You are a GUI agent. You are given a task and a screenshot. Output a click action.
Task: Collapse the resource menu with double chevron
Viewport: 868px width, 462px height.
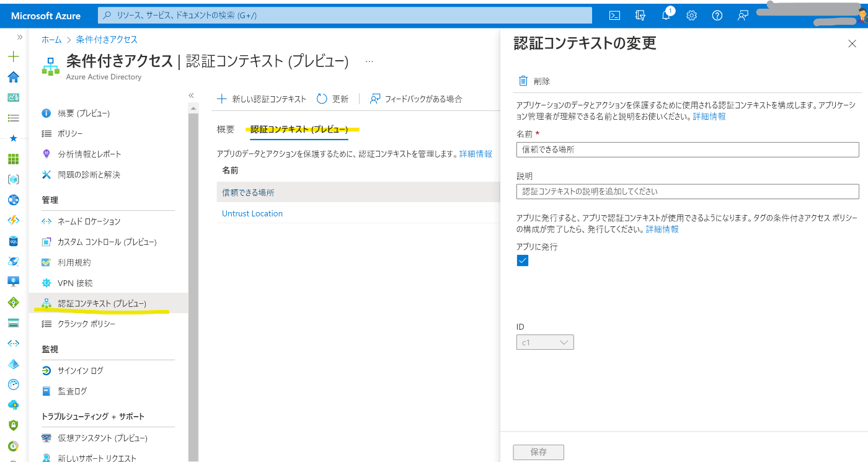point(191,95)
